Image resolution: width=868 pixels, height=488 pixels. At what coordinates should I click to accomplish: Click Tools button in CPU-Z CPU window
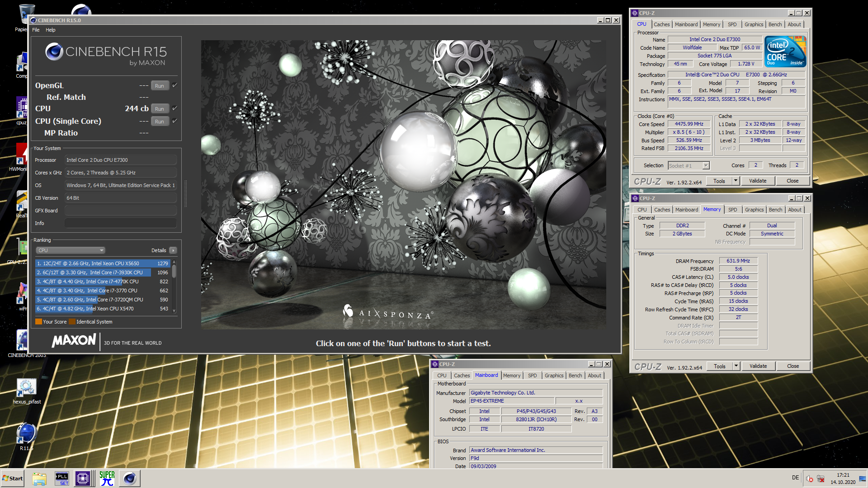[719, 181]
